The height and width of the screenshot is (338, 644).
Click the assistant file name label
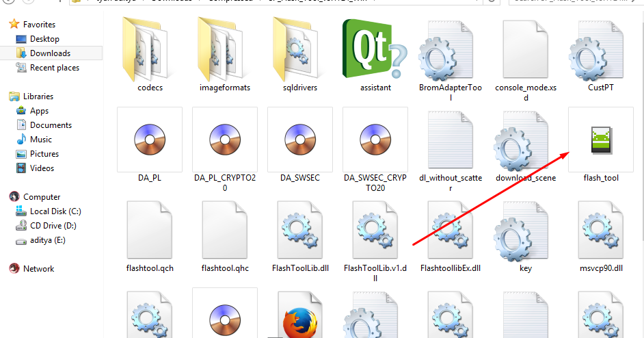[375, 88]
